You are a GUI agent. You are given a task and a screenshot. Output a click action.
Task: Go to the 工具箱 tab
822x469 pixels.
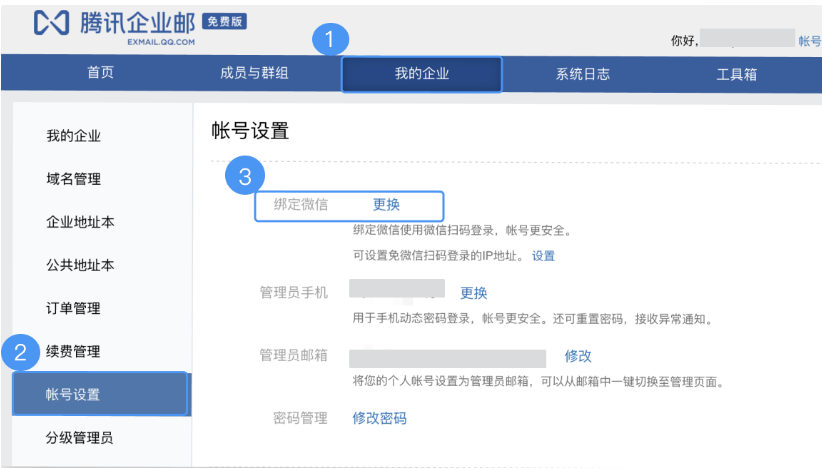736,74
